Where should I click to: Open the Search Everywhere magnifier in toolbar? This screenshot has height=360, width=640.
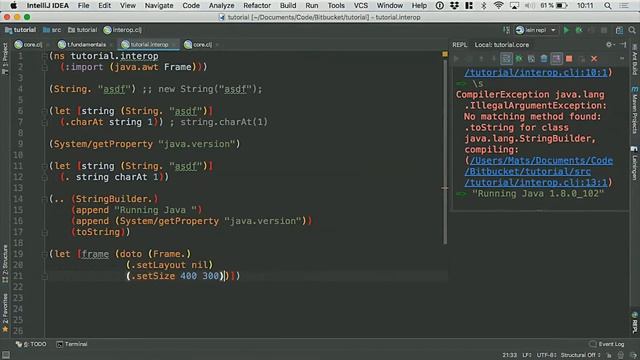click(632, 30)
